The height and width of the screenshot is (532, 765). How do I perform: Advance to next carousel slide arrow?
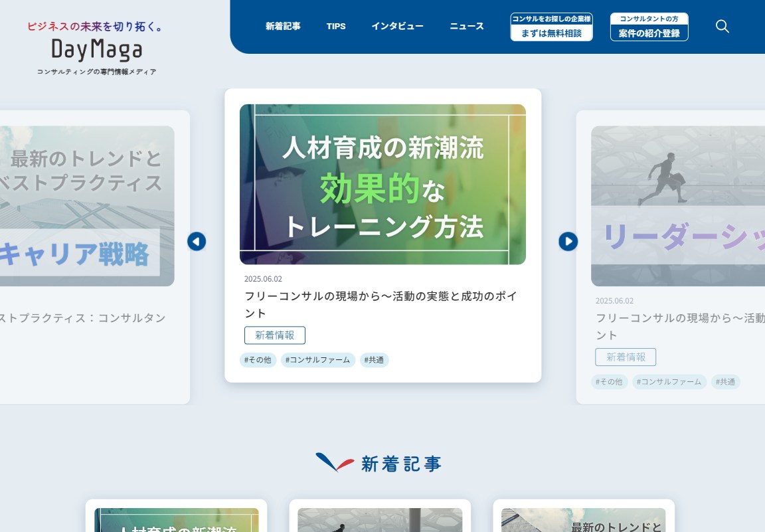coord(568,241)
